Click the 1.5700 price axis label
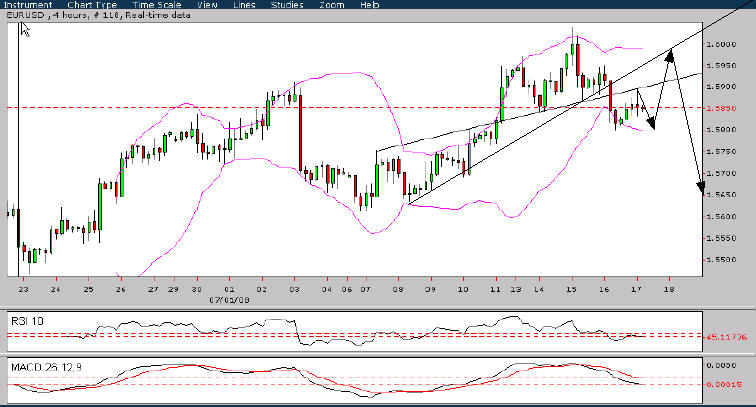The image size is (756, 407). [x=721, y=173]
